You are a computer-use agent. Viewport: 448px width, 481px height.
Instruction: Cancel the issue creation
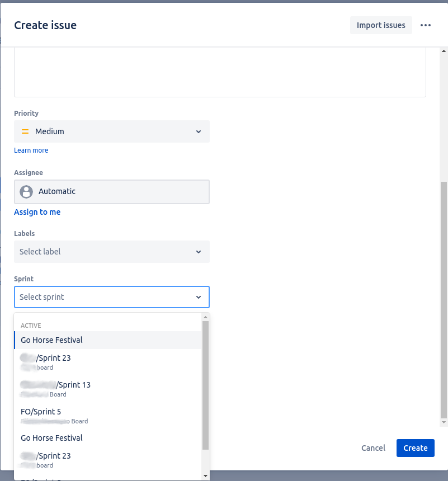coord(373,448)
